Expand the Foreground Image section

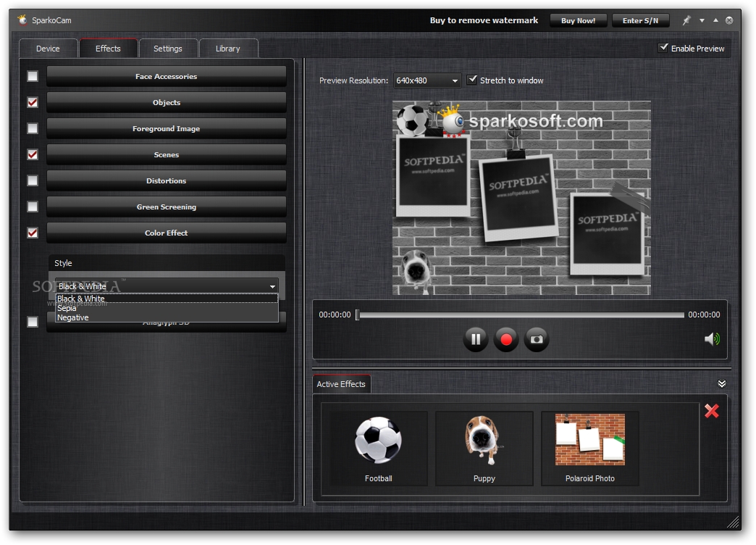click(167, 128)
